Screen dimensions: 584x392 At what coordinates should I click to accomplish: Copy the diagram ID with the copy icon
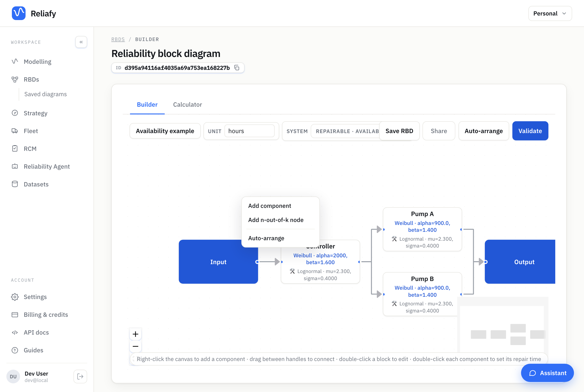coord(237,68)
